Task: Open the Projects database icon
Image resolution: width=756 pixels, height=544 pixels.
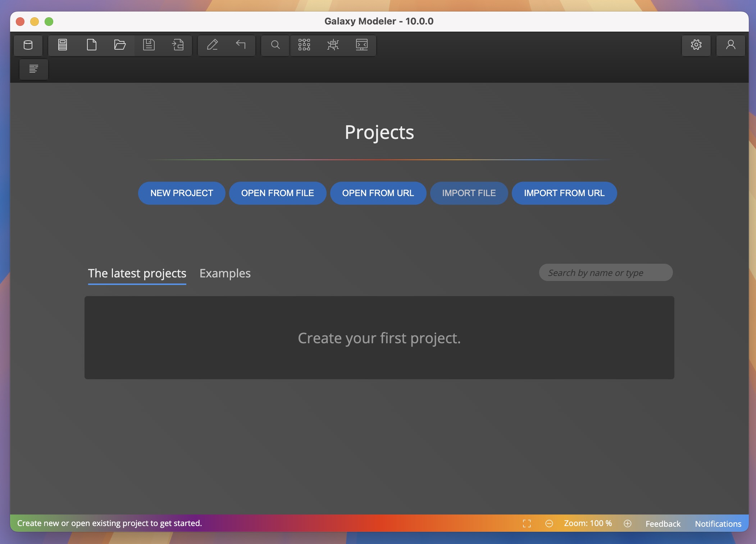Action: [x=28, y=45]
